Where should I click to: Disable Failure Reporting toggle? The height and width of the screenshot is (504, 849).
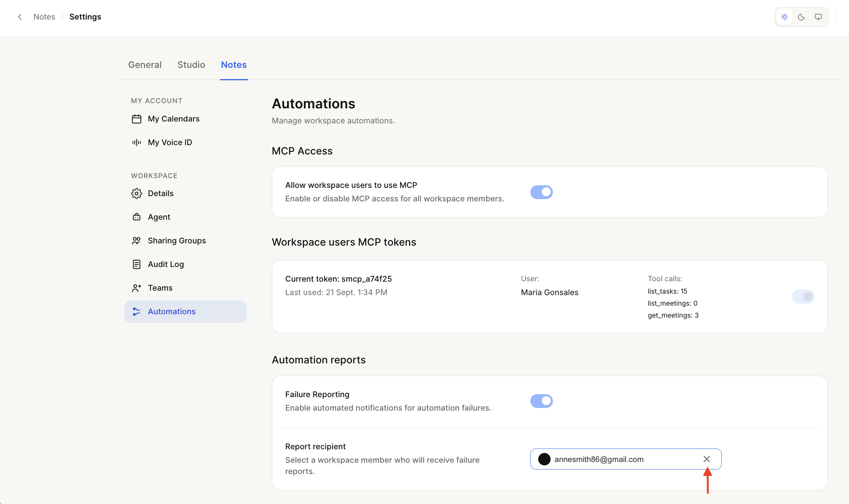coord(541,401)
